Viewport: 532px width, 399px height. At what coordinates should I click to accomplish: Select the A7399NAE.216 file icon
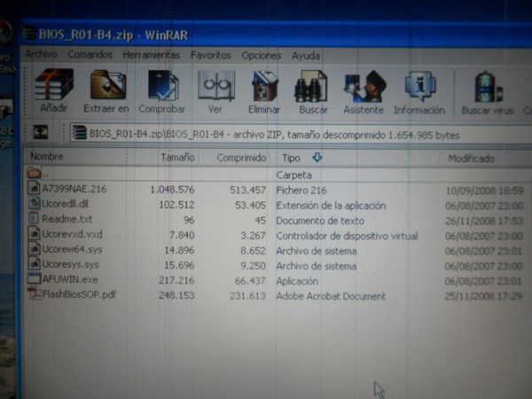34,188
